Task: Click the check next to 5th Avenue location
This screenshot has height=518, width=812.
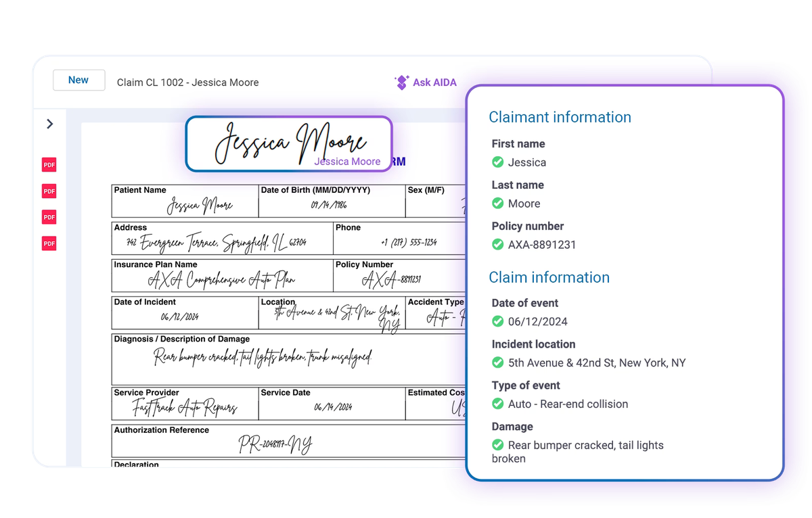Action: click(497, 362)
